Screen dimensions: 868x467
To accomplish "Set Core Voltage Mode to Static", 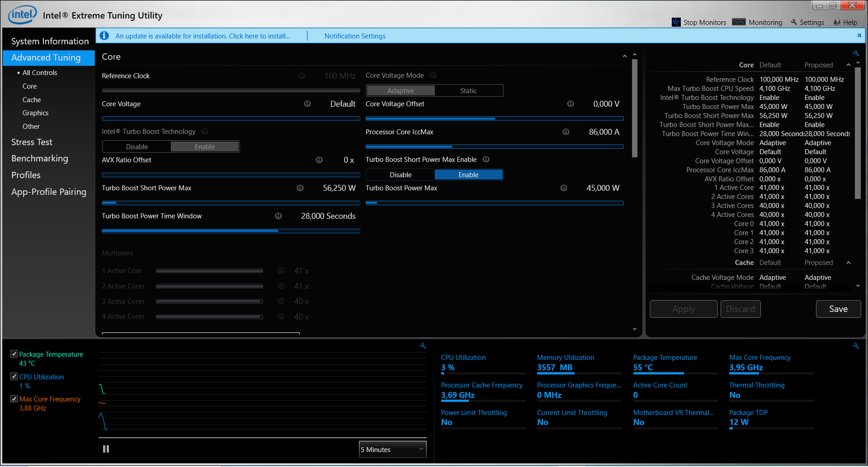I will (468, 91).
